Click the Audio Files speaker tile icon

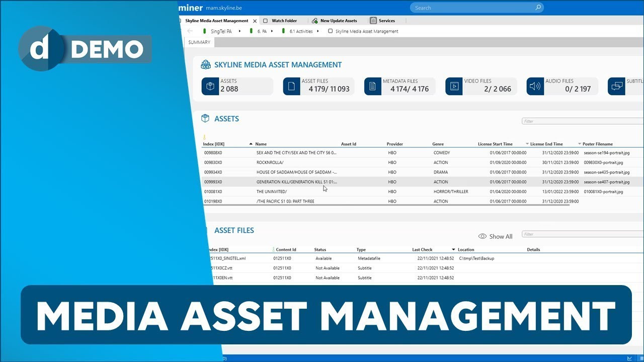click(535, 86)
